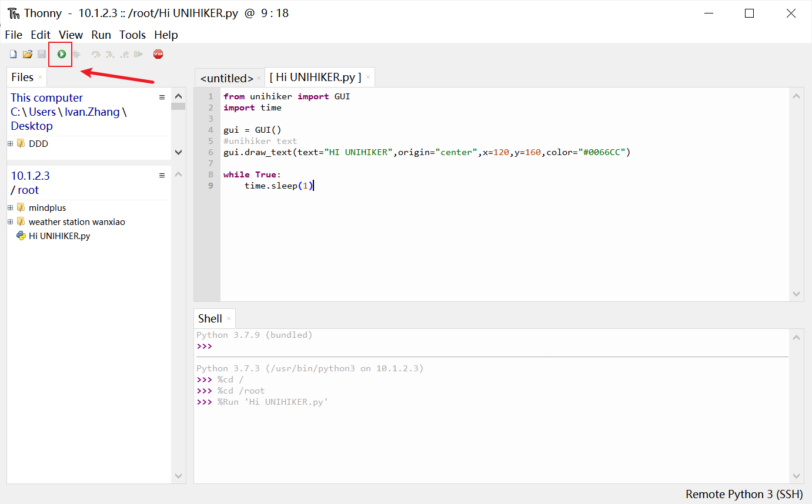
Task: Open the Files panel hamburger menu for 10.1.2.3
Action: click(x=162, y=174)
